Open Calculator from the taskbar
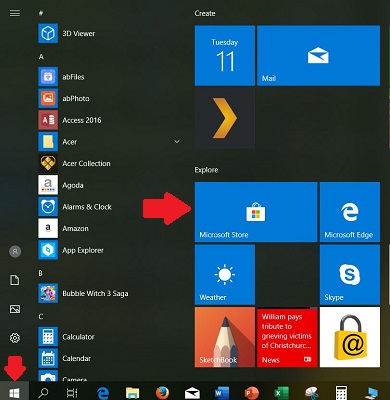Viewport: 390px width, 400px height. tap(341, 393)
